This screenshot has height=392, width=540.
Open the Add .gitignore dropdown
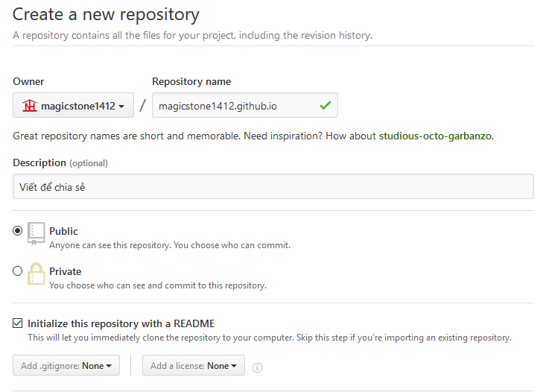point(66,365)
